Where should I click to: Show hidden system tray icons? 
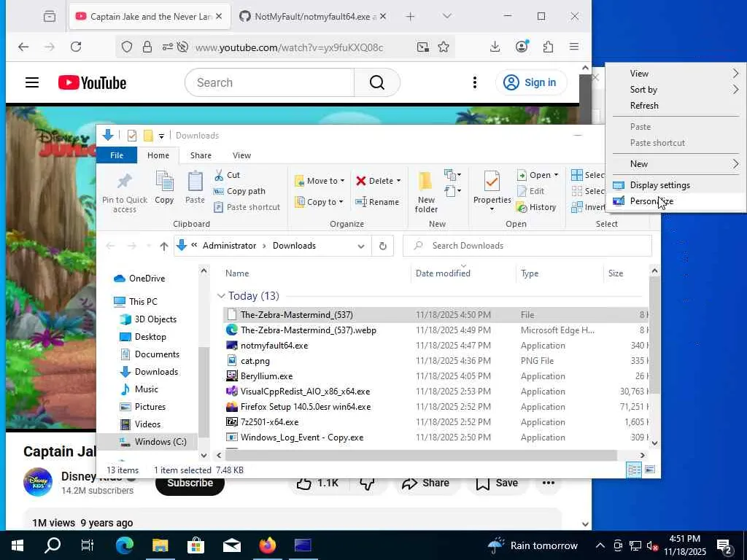(x=600, y=545)
